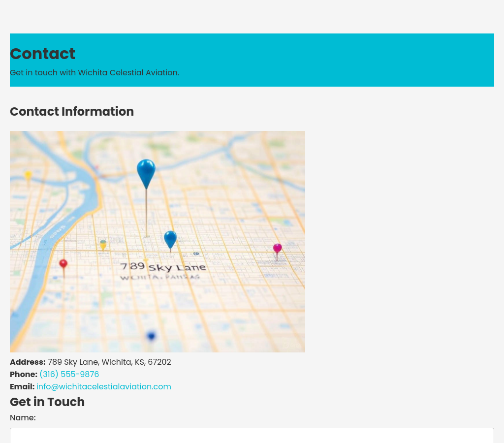504x443 pixels.
Task: Click the "Contact" page heading
Action: tap(42, 54)
